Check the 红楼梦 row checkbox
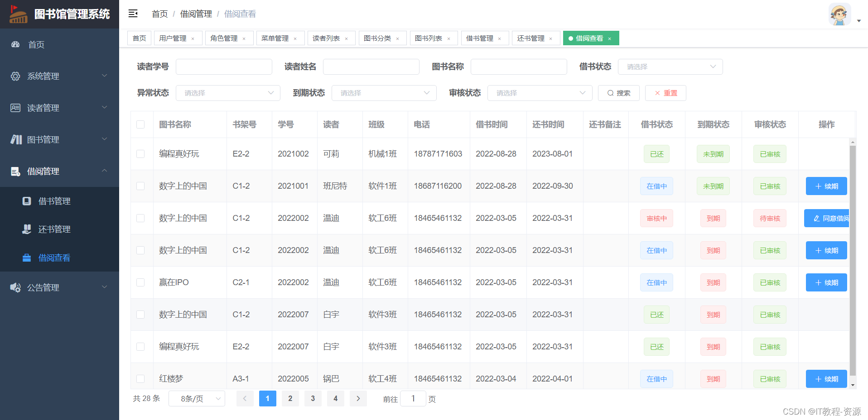Image resolution: width=868 pixels, height=420 pixels. 140,379
